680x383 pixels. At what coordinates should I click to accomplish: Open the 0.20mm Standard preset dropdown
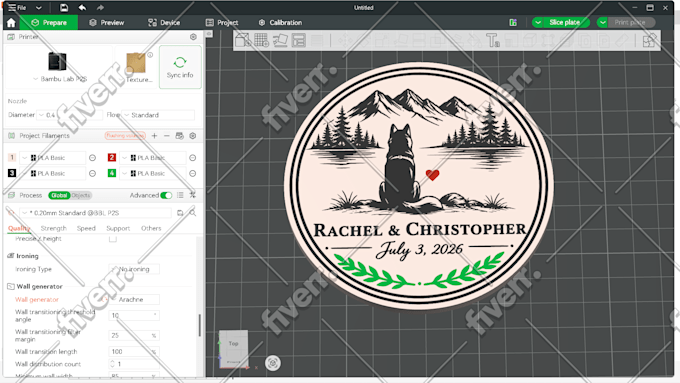95,213
